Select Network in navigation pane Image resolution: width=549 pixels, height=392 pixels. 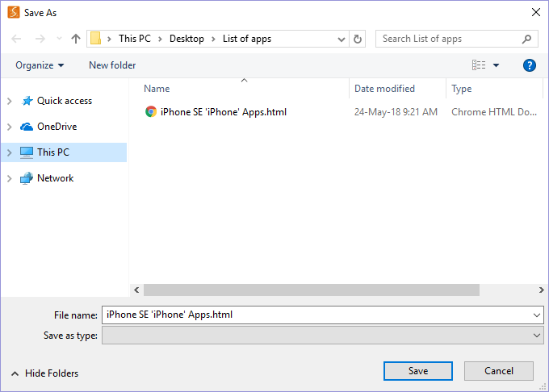click(56, 178)
